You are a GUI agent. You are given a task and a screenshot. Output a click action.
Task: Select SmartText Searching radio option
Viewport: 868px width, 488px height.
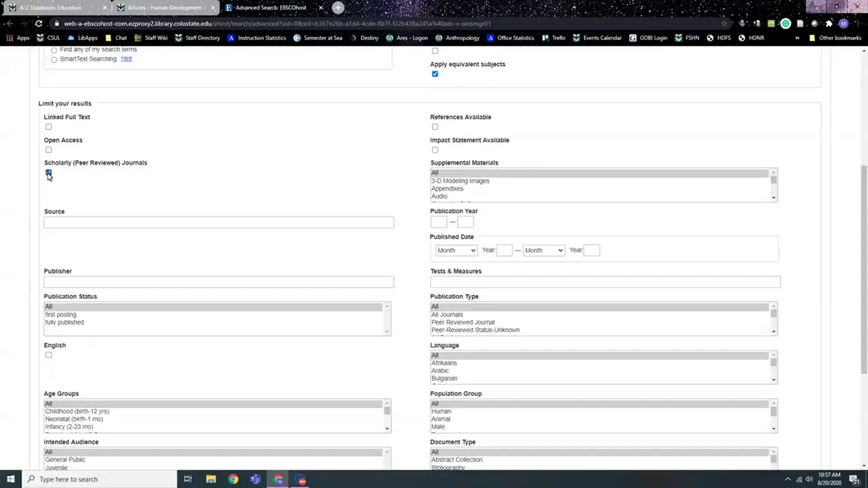pyautogui.click(x=54, y=59)
